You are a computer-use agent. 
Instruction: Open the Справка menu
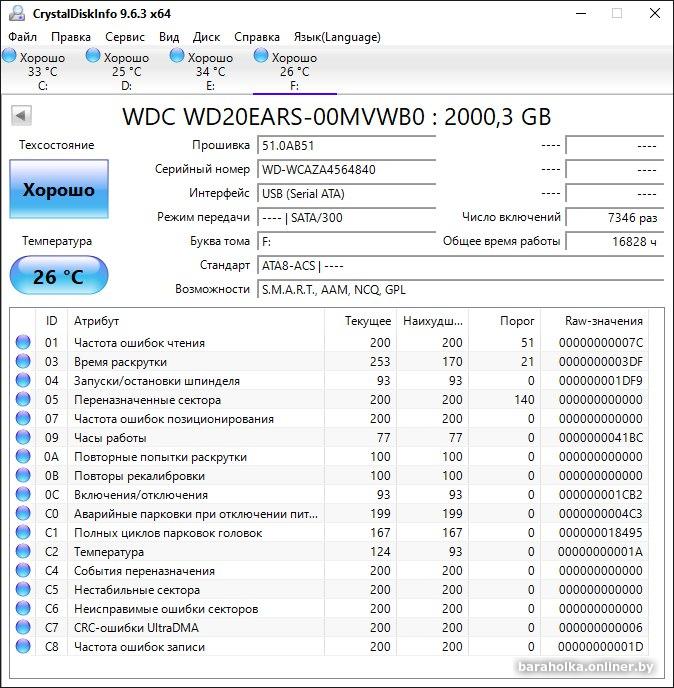257,37
